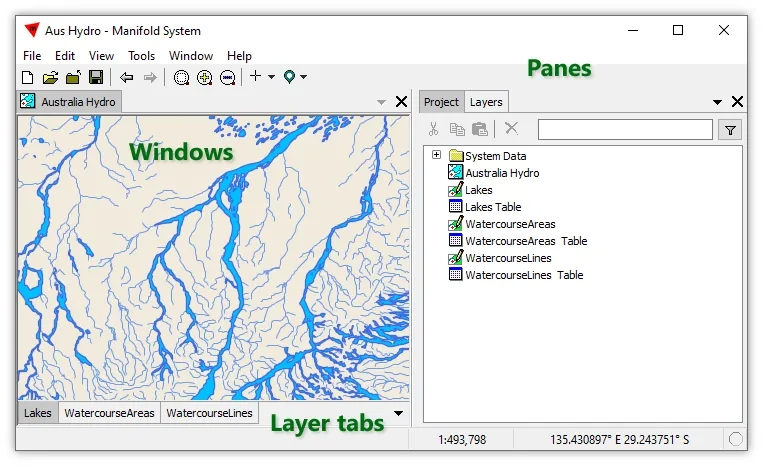Image resolution: width=763 pixels, height=466 pixels.
Task: Select the Lakes Table icon in tree
Action: pos(455,206)
